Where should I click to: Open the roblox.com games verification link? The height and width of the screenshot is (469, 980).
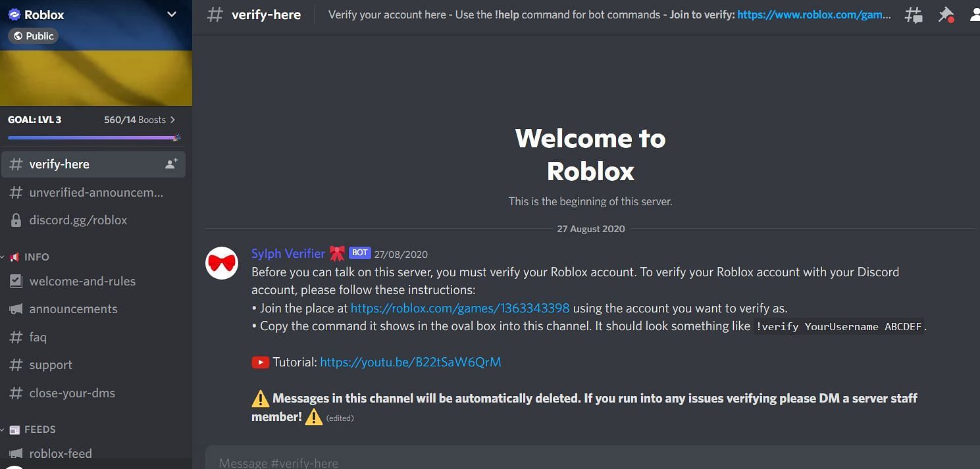[460, 307]
